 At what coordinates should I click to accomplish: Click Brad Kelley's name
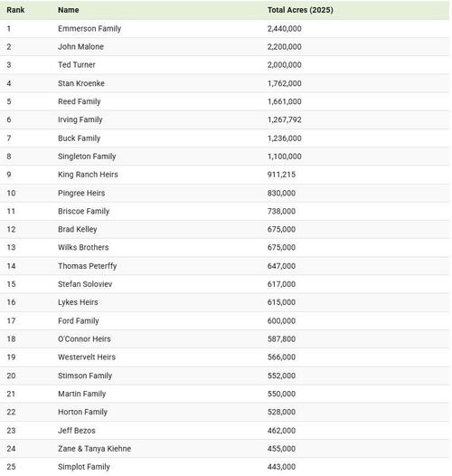pyautogui.click(x=78, y=229)
